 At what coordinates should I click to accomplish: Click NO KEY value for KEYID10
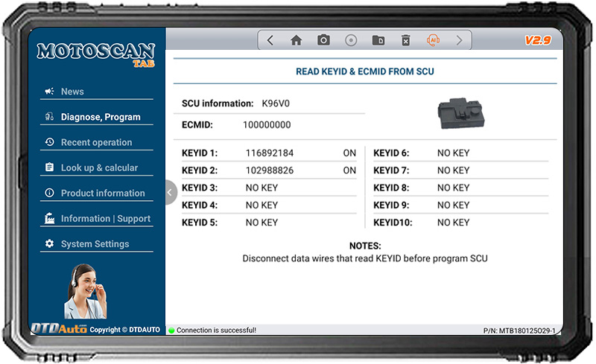(454, 223)
